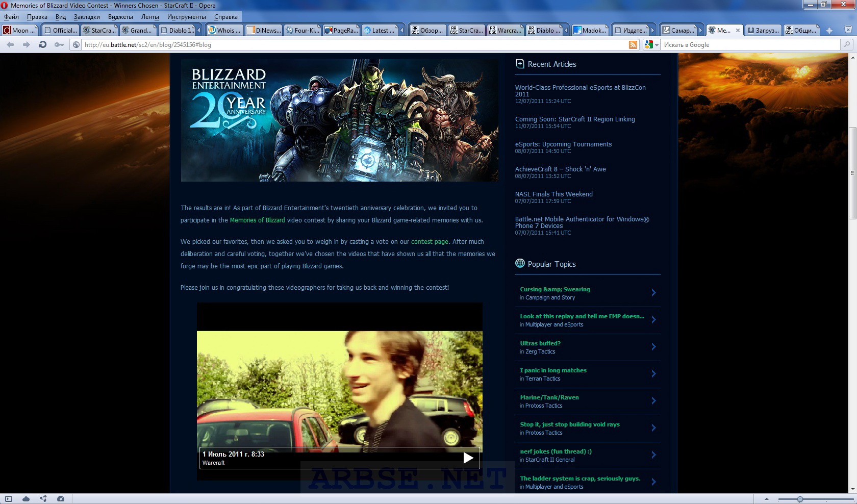
Task: Switch to the DiNews... tab
Action: pyautogui.click(x=264, y=31)
